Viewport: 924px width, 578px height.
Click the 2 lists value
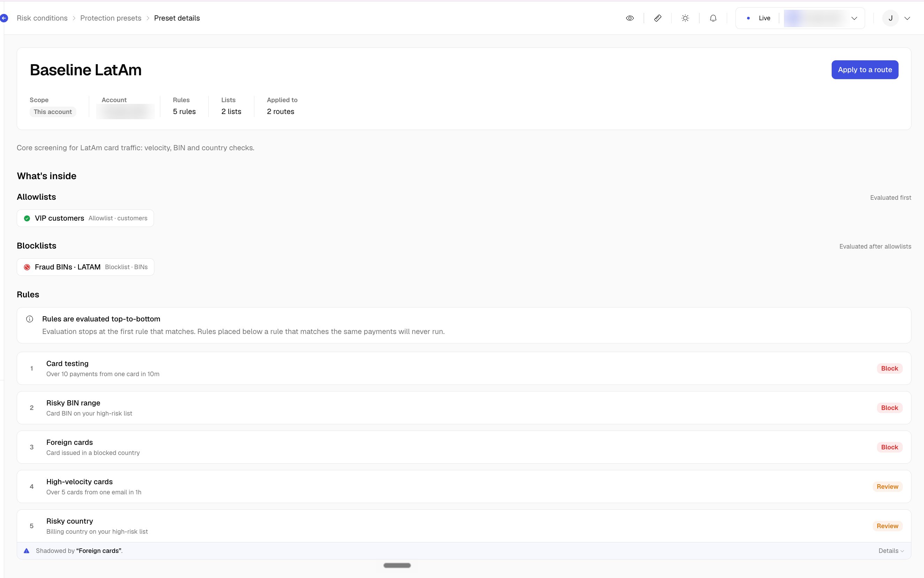[x=231, y=111]
